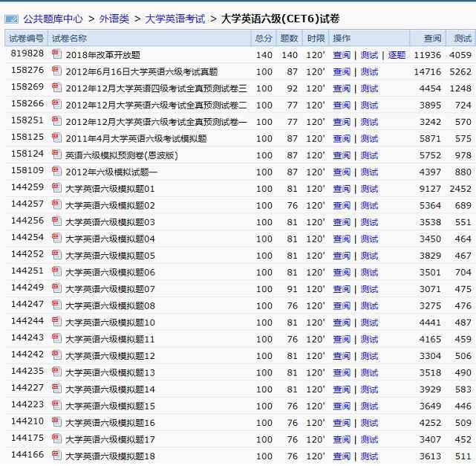Start 测试 for 大学英语六级模拟题10
476x466 pixels.
point(369,323)
